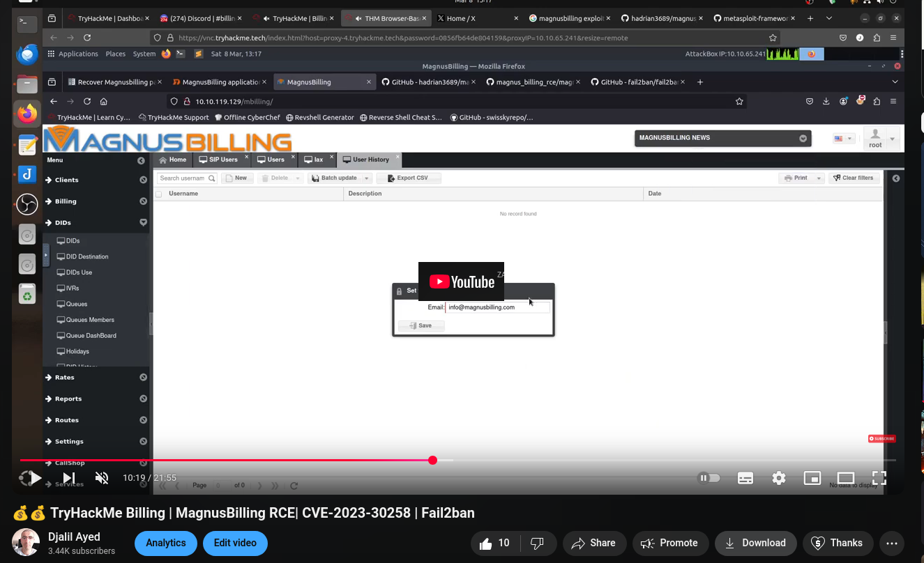Open the three-dot more actions menu
Image resolution: width=924 pixels, height=563 pixels.
[891, 543]
